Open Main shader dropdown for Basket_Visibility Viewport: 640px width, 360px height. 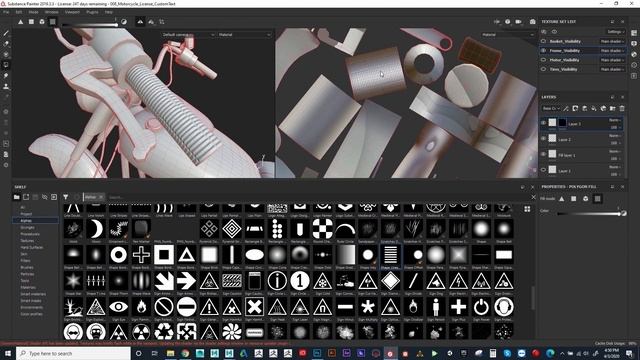click(612, 41)
